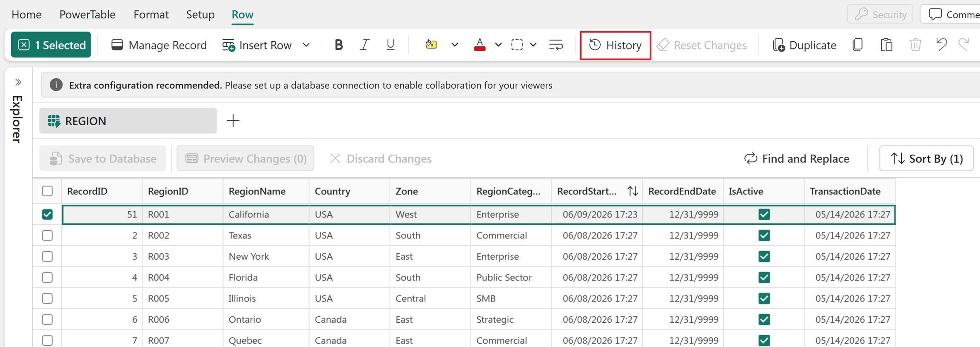Expand font color dropdown arrow
The width and height of the screenshot is (980, 347).
click(x=499, y=45)
